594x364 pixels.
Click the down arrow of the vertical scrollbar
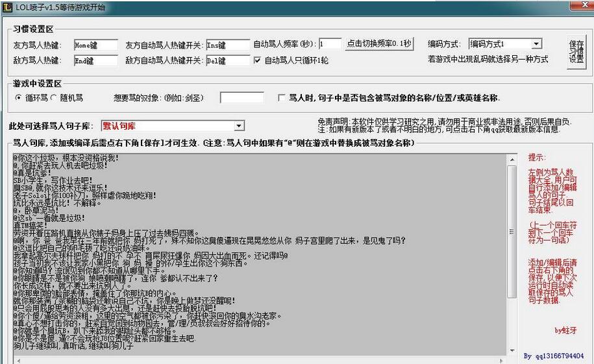coord(512,350)
